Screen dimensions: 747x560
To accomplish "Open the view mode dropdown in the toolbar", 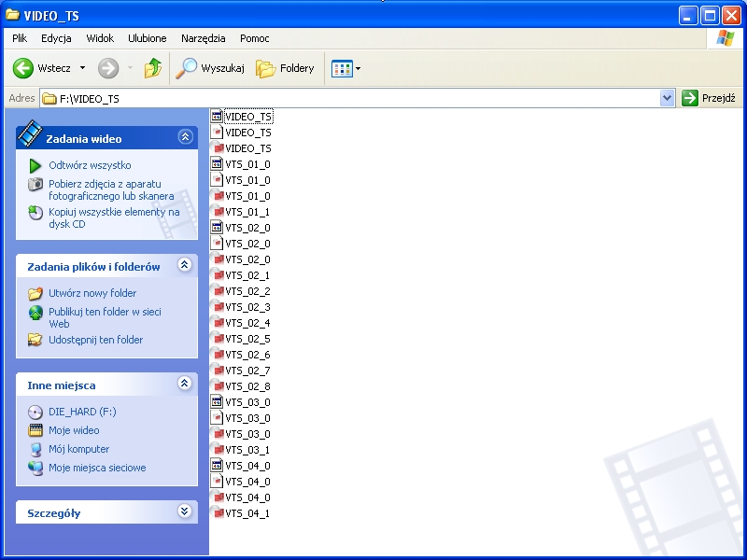I will tap(345, 68).
